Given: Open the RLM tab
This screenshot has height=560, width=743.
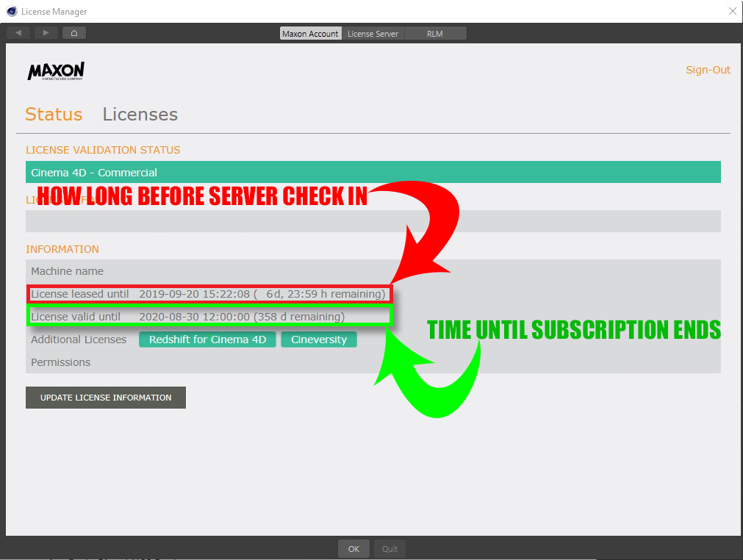Looking at the screenshot, I should [x=435, y=34].
